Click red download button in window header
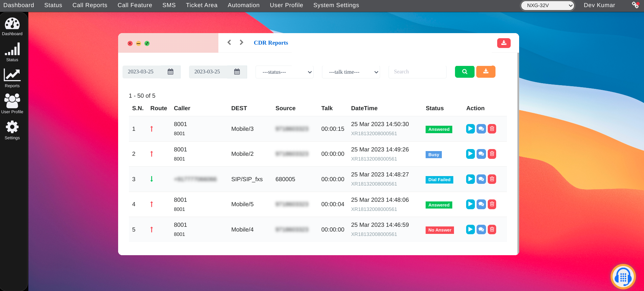Image resolution: width=644 pixels, height=291 pixels. click(x=504, y=43)
